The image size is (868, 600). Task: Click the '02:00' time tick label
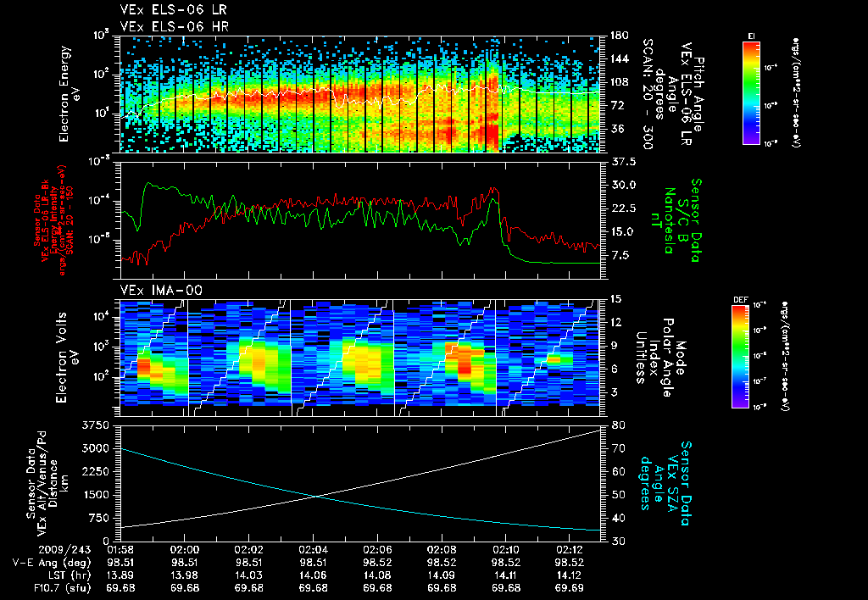coord(185,550)
